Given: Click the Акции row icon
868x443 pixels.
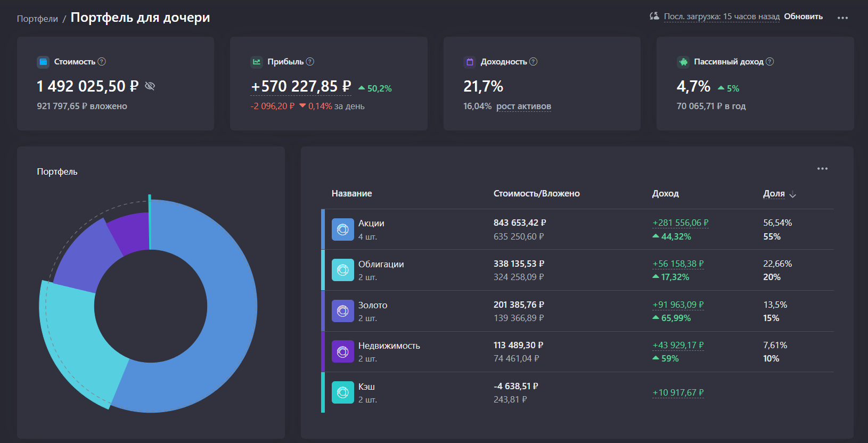Looking at the screenshot, I should (x=343, y=229).
